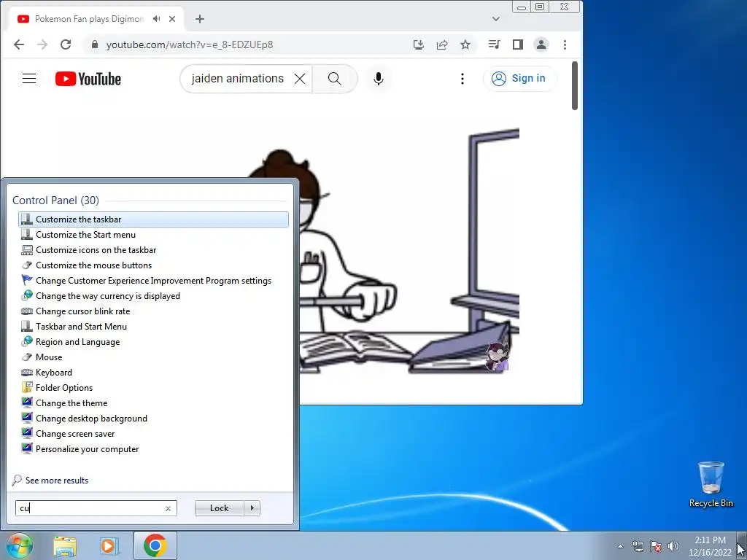Click Chrome taskbar button
Viewport: 747px width, 560px height.
[x=155, y=545]
